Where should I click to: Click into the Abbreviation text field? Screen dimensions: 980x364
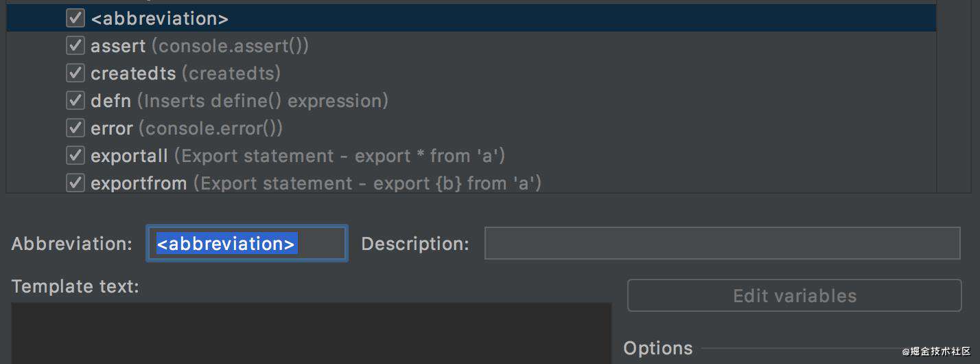[x=247, y=243]
